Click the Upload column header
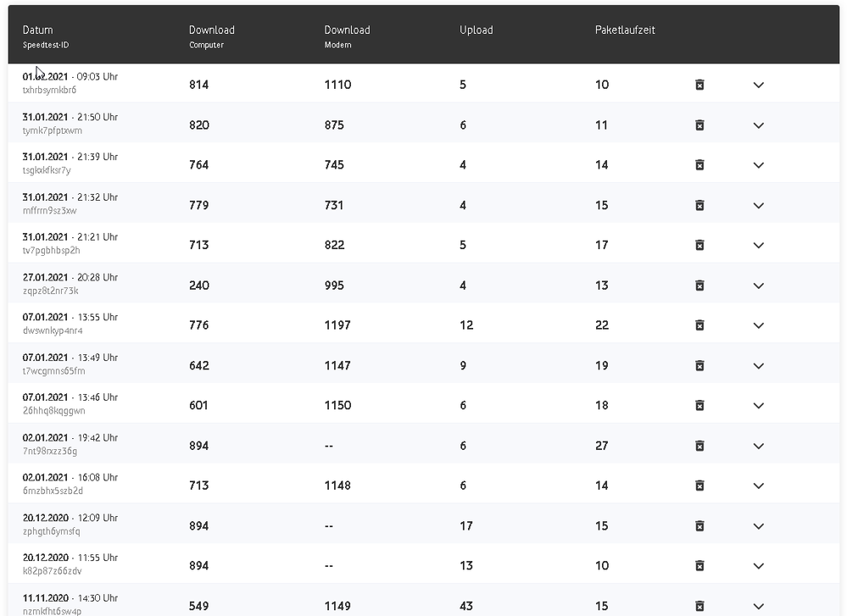The image size is (847, 616). click(476, 31)
